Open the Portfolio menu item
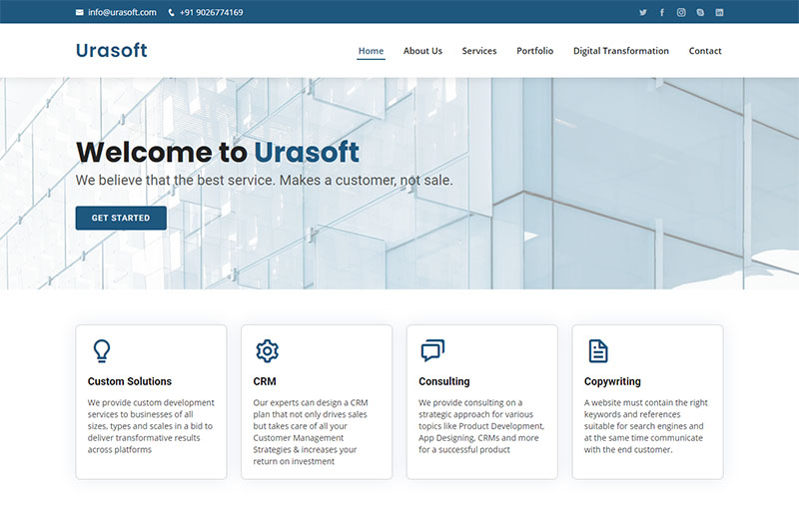 point(535,51)
